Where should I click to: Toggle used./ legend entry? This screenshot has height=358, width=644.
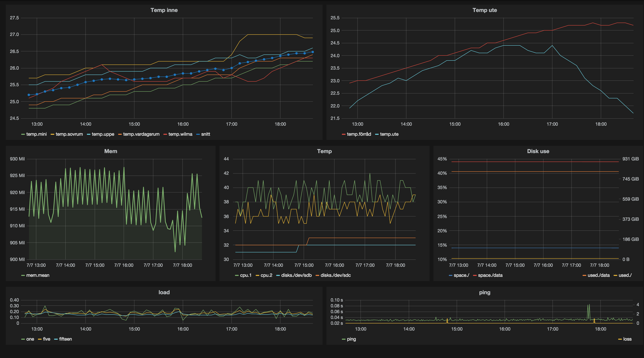coord(625,275)
